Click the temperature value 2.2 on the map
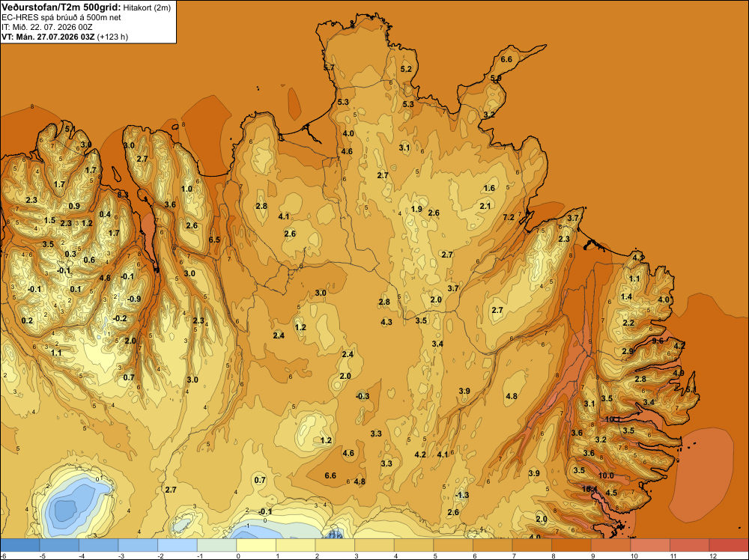The image size is (749, 560). 628,323
